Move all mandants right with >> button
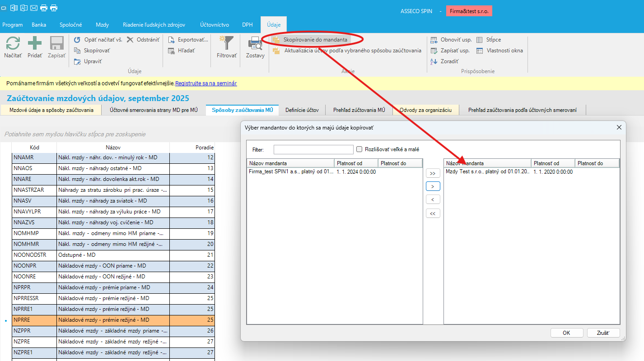644x361 pixels. pos(433,173)
